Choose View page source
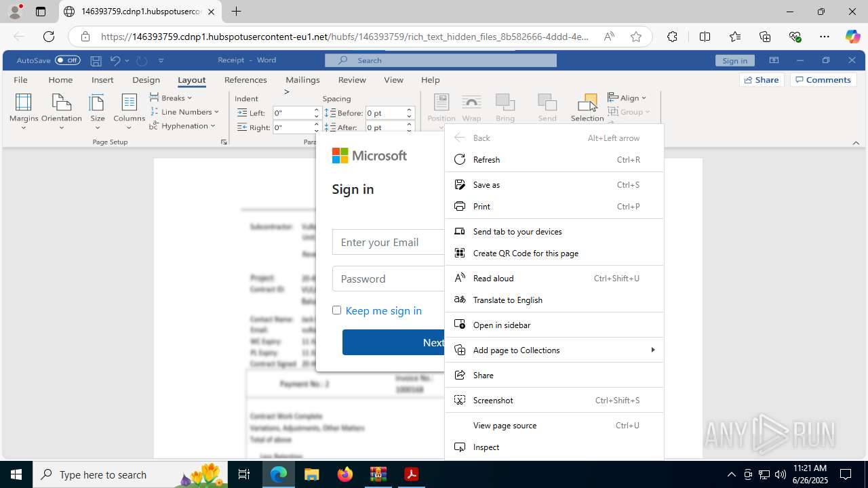Viewport: 868px width, 488px height. (554, 425)
